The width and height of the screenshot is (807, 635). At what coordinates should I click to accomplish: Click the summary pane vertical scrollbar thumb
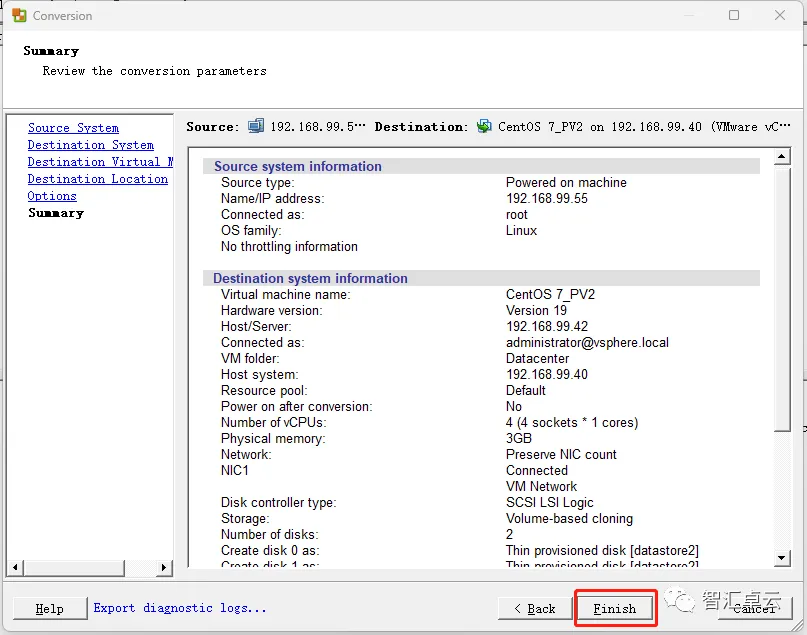(782, 298)
